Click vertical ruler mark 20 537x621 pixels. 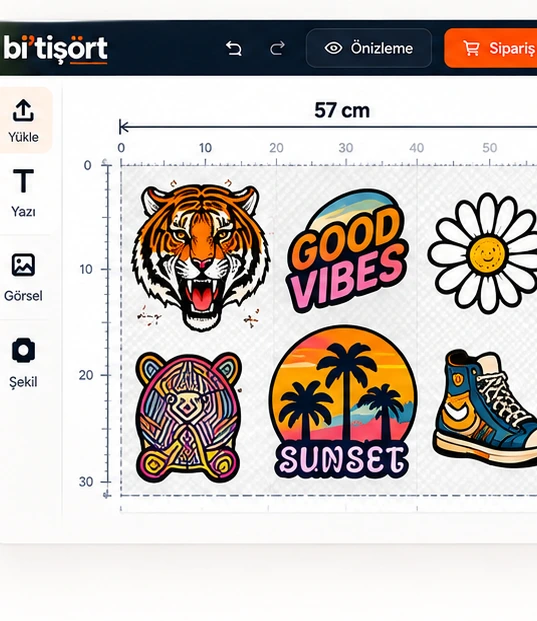(86, 375)
